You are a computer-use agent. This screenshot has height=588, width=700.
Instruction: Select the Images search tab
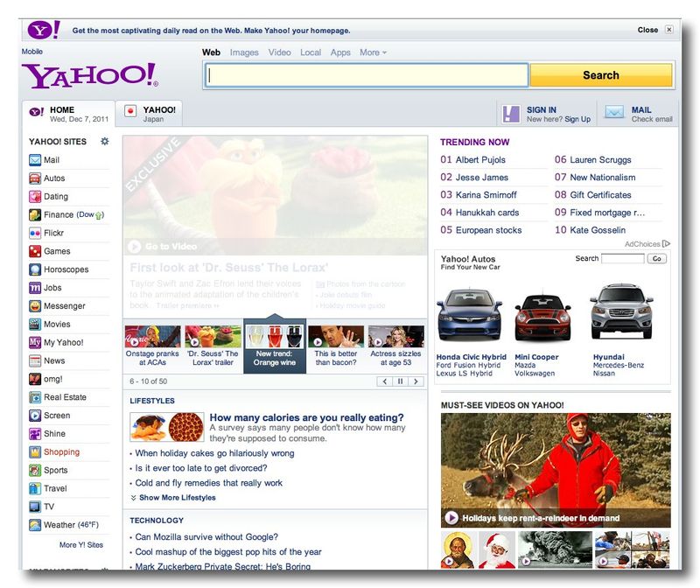(244, 52)
